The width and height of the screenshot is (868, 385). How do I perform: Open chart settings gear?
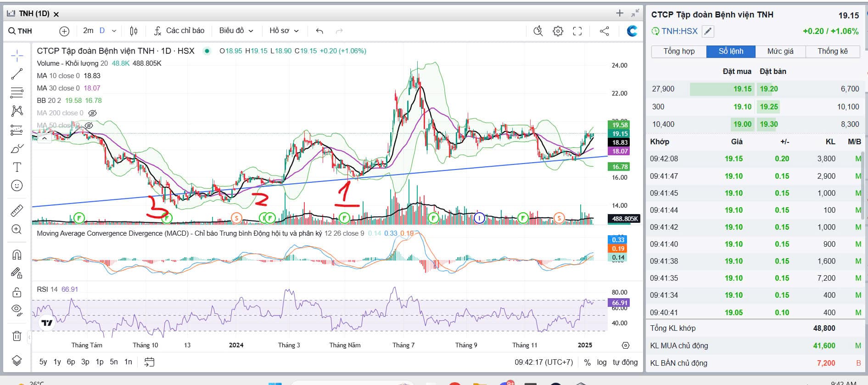click(x=558, y=31)
